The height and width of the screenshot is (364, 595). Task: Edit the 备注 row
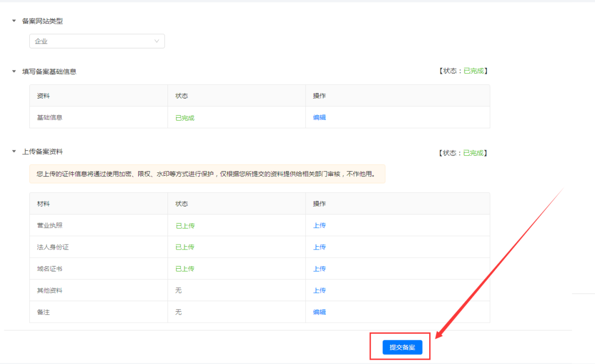[320, 312]
